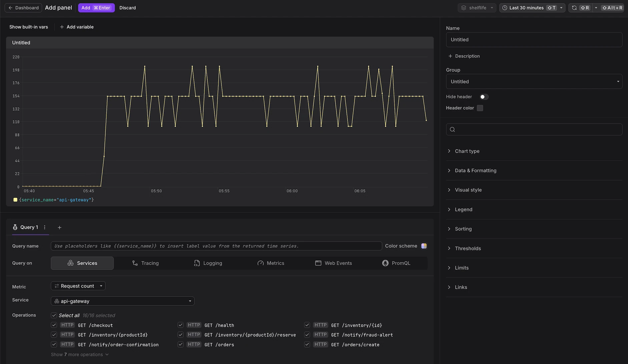Switch query source to Metrics
The width and height of the screenshot is (628, 364).
point(270,263)
